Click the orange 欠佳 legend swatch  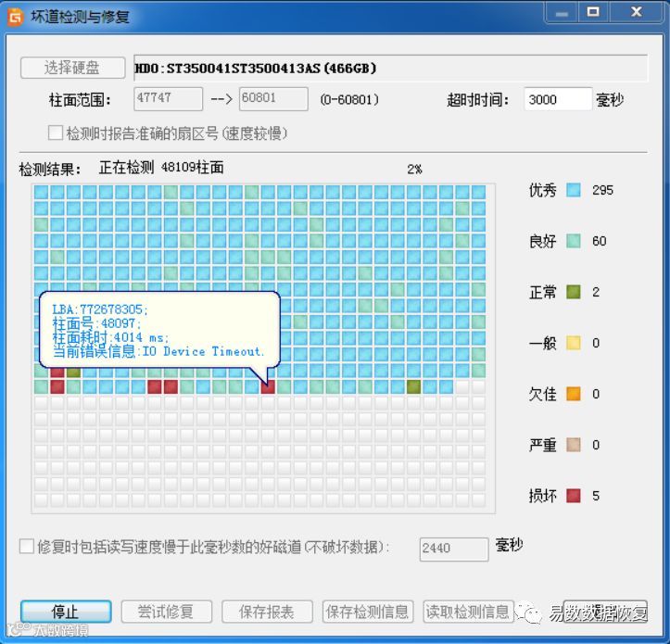coord(574,394)
